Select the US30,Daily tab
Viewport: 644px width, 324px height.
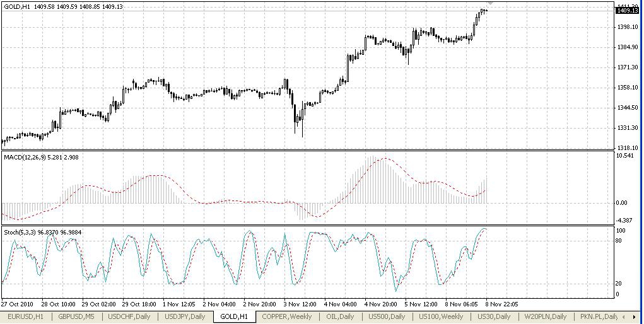click(494, 316)
